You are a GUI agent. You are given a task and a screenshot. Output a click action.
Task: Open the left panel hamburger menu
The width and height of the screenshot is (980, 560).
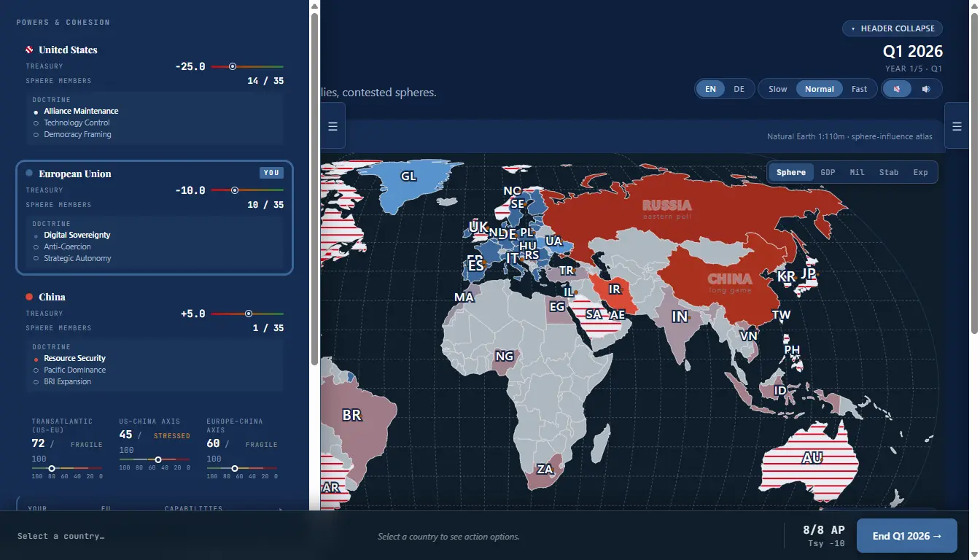(x=332, y=126)
